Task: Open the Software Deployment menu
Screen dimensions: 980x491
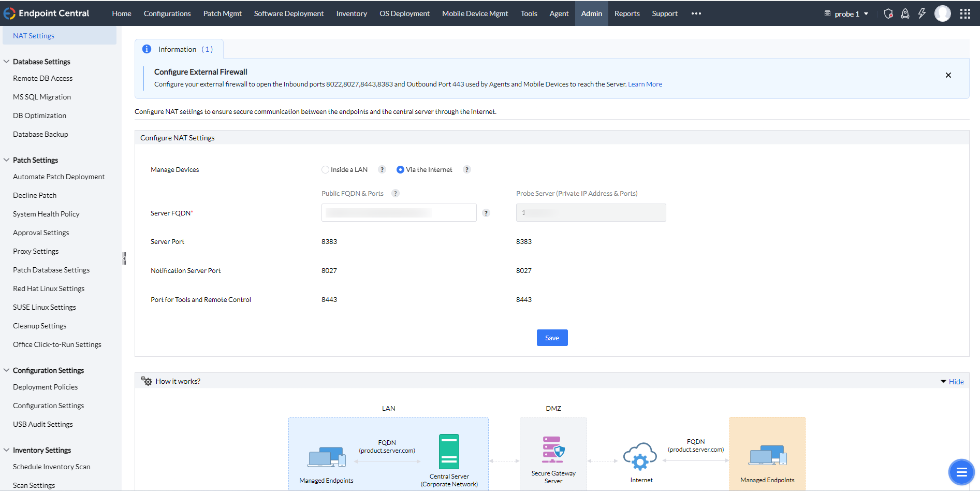Action: [289, 13]
